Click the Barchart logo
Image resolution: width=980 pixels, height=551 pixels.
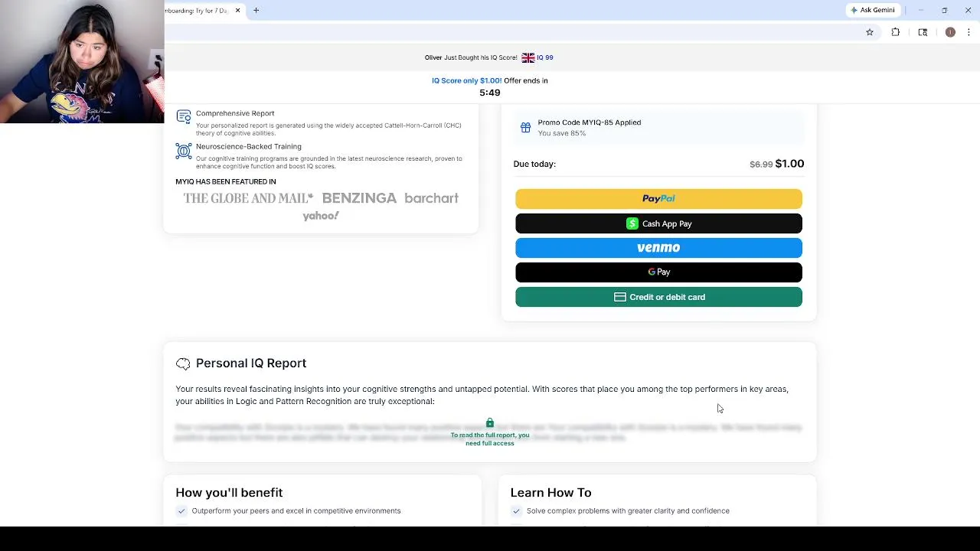point(431,198)
